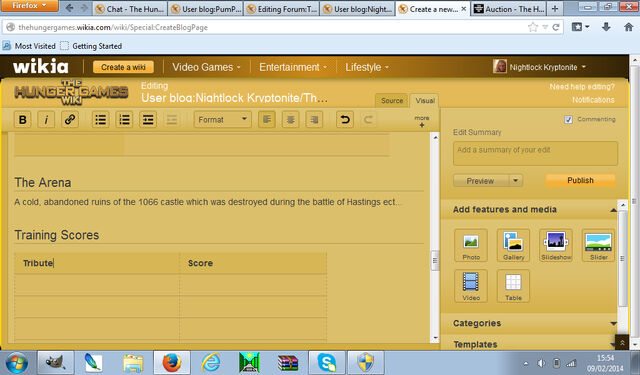Toggle italic formatting in editor toolbar
The height and width of the screenshot is (375, 640).
(x=46, y=120)
